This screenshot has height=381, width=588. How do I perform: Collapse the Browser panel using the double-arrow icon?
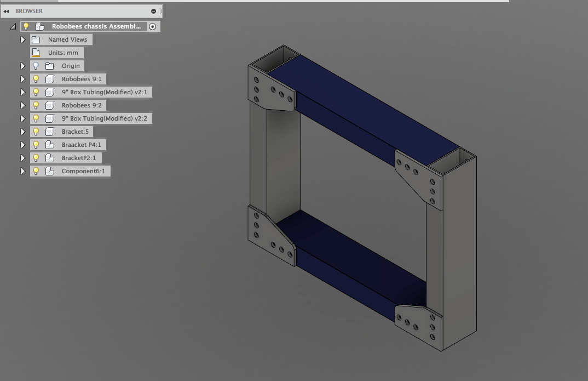pos(5,11)
